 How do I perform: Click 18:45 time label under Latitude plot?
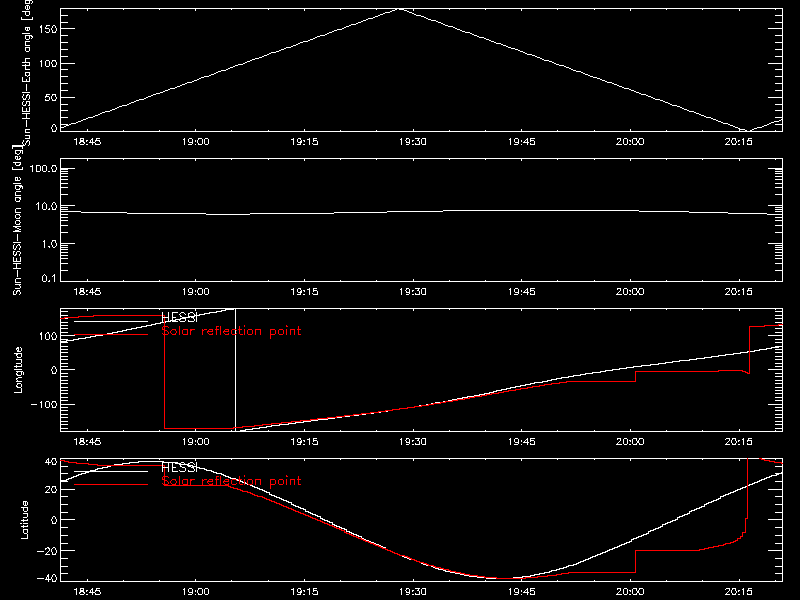(x=87, y=592)
